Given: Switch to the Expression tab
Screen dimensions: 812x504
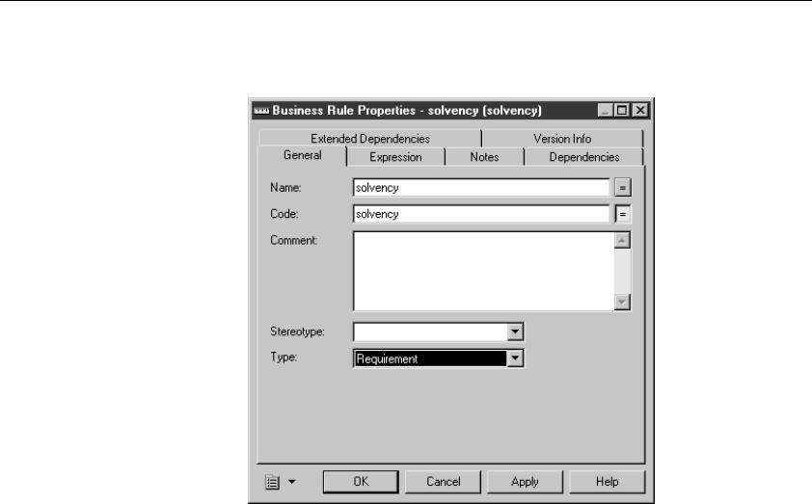Looking at the screenshot, I should [395, 157].
